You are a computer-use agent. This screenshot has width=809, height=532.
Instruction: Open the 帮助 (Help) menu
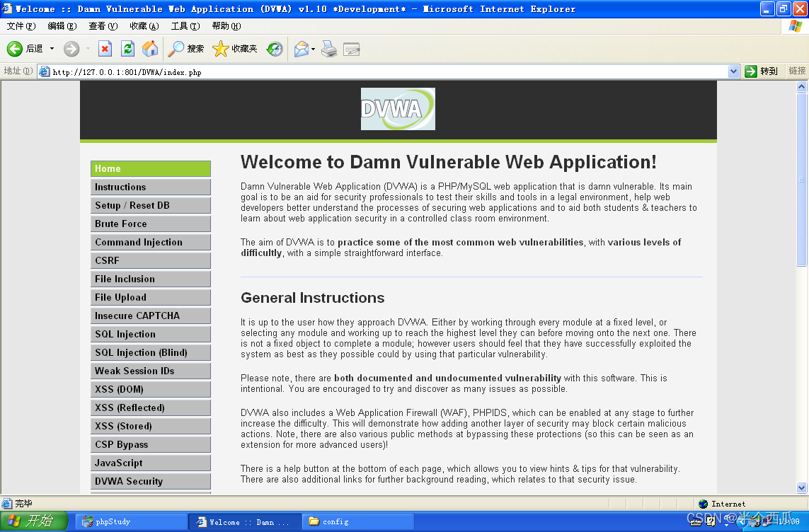(x=226, y=25)
